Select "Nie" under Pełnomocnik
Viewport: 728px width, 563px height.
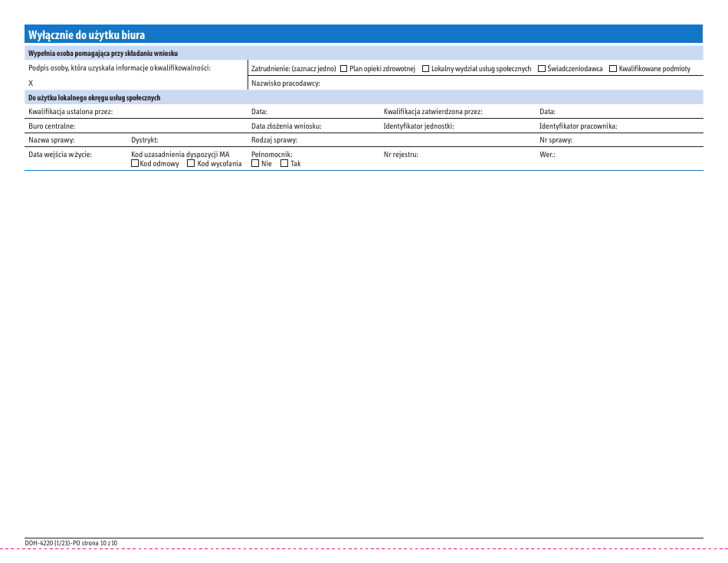[255, 162]
